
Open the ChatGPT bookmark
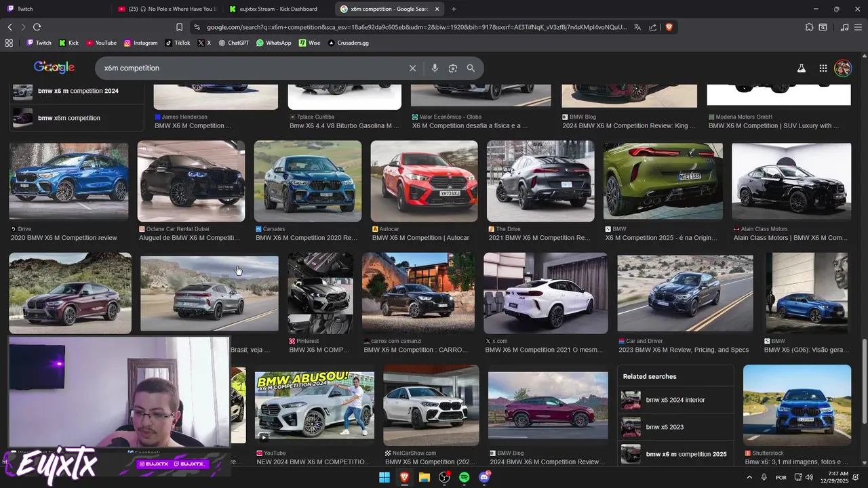(x=233, y=43)
